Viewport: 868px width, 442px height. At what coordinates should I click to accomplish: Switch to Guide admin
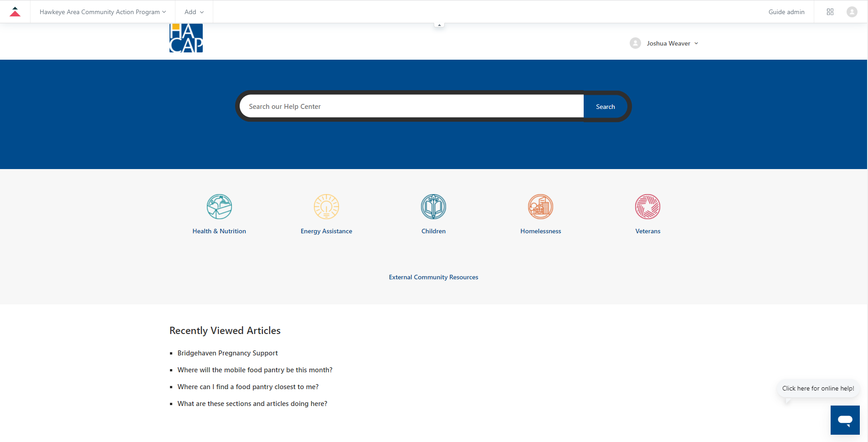point(786,12)
